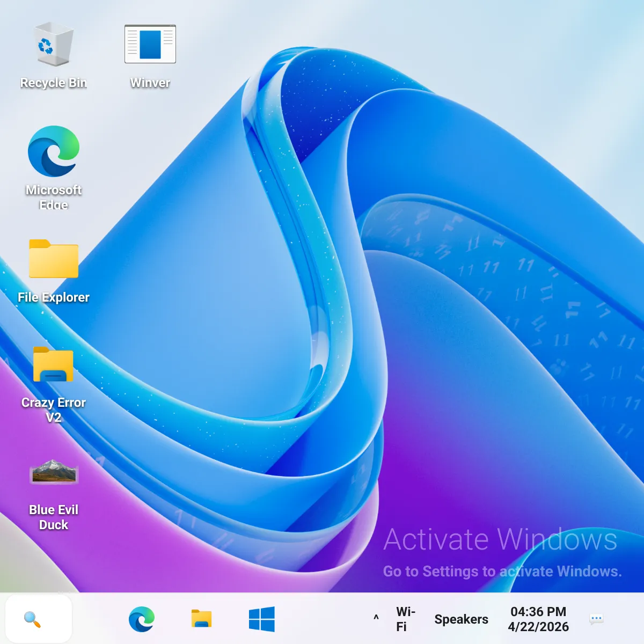
Task: Launch Edge from the taskbar
Action: click(x=141, y=618)
